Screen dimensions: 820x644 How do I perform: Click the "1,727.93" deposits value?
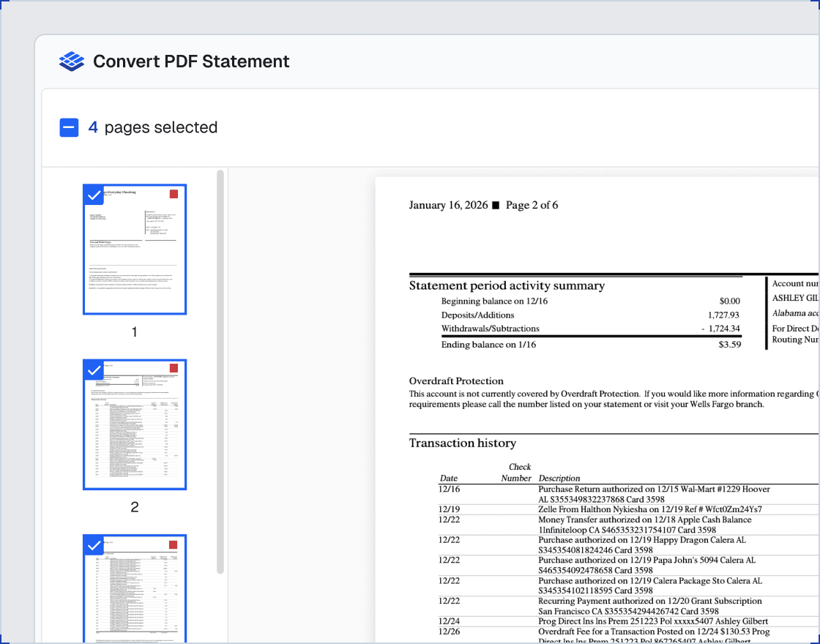(723, 315)
